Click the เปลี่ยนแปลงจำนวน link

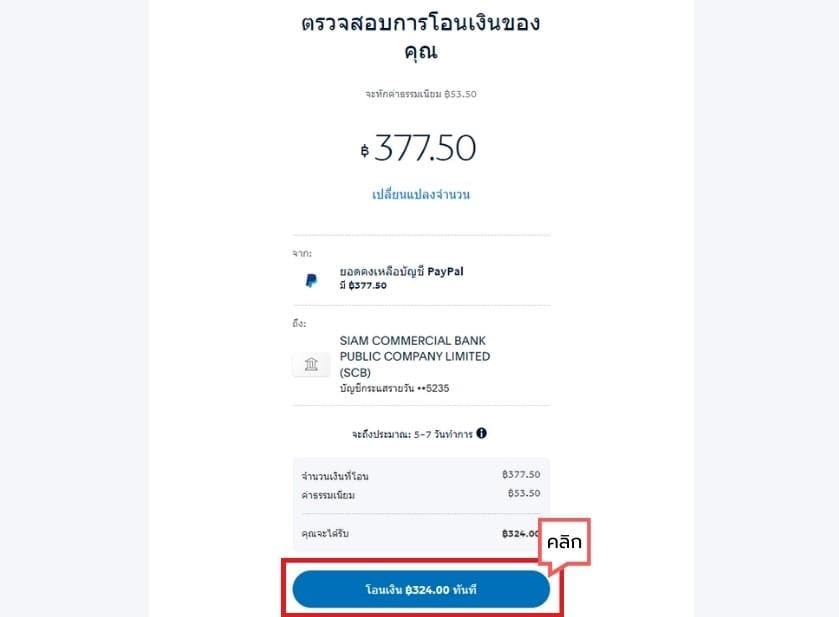pyautogui.click(x=421, y=194)
